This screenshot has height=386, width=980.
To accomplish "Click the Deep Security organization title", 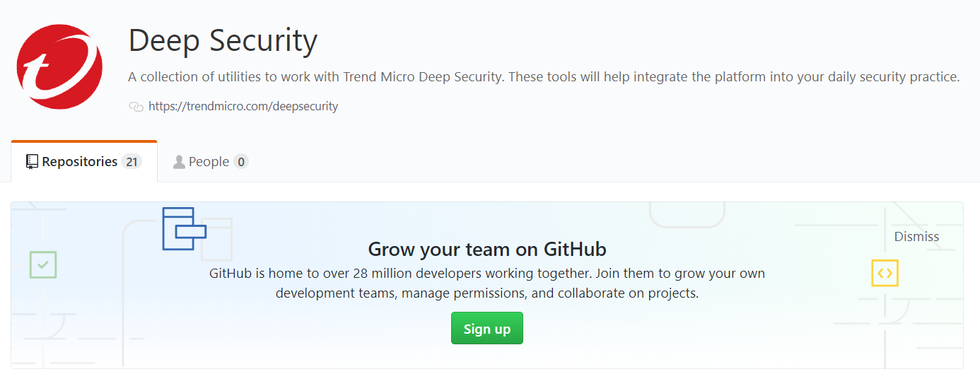I will 223,41.
